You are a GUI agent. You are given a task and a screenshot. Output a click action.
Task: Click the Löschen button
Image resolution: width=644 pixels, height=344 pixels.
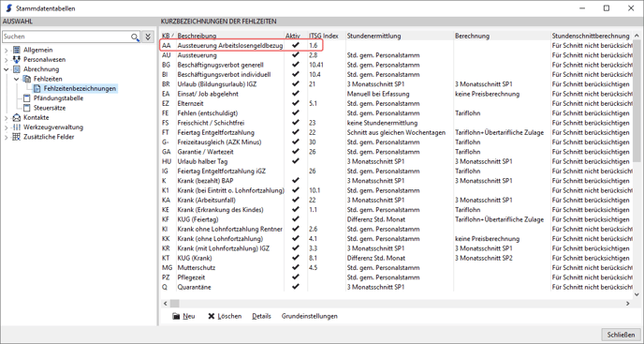pyautogui.click(x=225, y=316)
